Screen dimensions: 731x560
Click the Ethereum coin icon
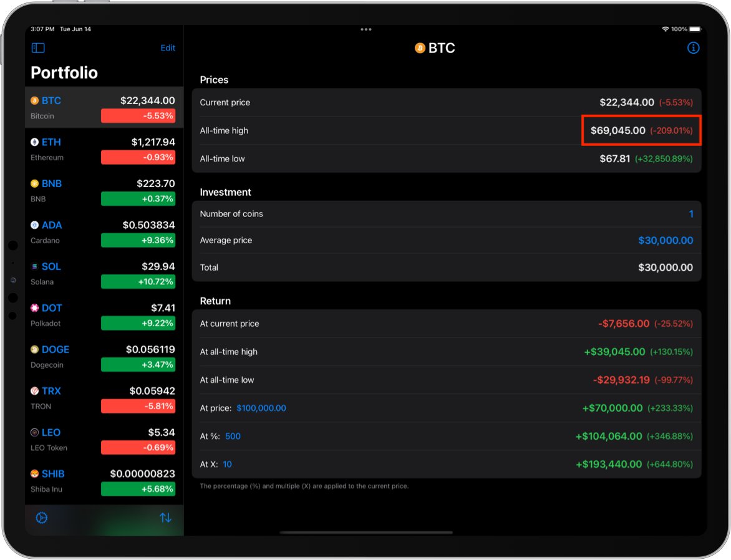[34, 142]
